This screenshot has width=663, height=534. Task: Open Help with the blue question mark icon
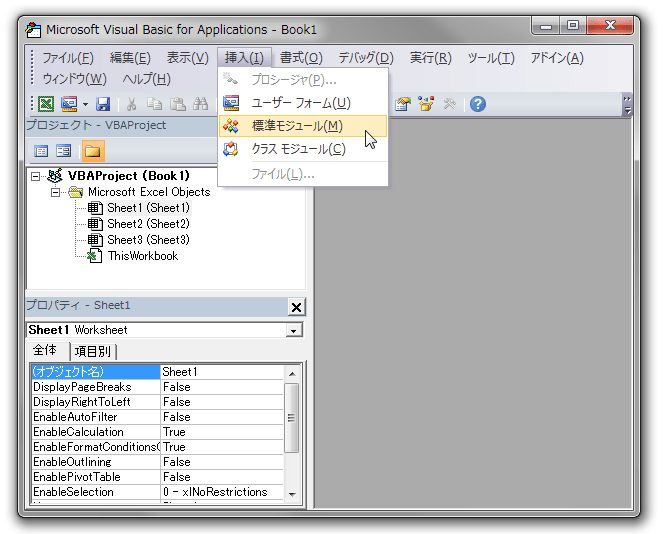click(478, 104)
